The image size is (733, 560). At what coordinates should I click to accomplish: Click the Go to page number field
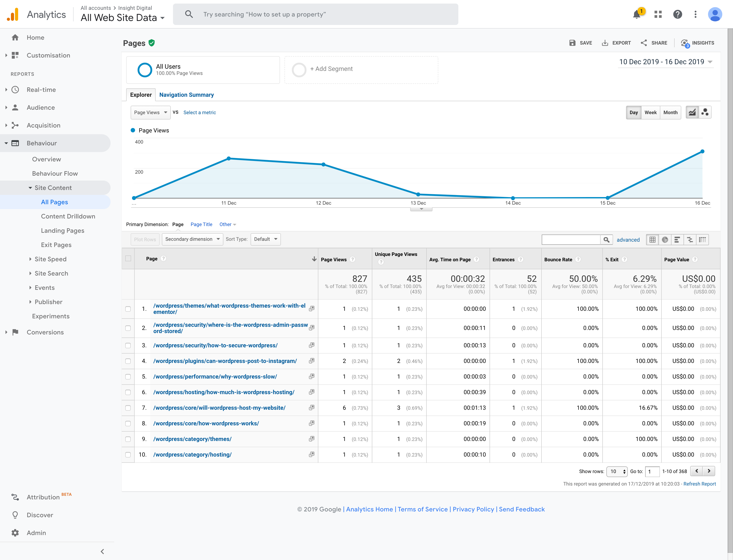tap(652, 471)
